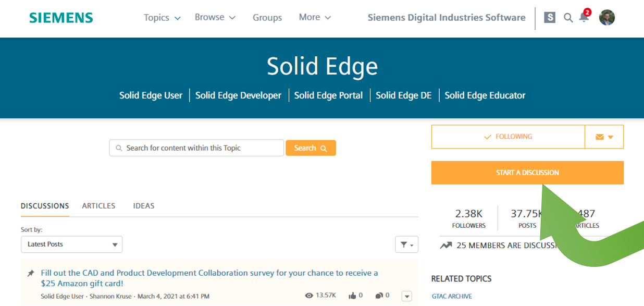Viewport: 644px width, 306px height.
Task: Click your profile avatar
Action: (607, 17)
